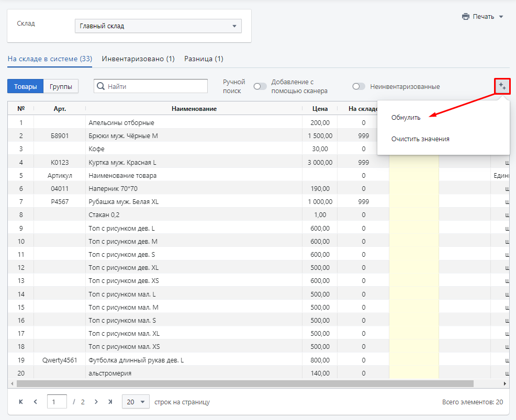The height and width of the screenshot is (420, 516).
Task: Open the Разница tab
Action: click(204, 59)
